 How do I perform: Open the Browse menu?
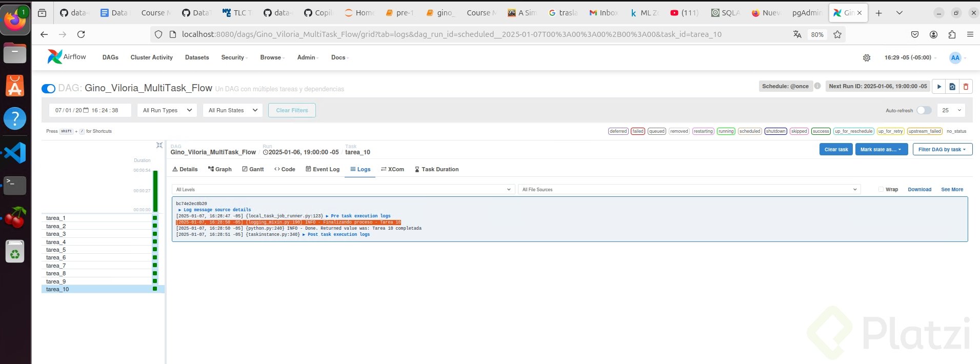272,57
